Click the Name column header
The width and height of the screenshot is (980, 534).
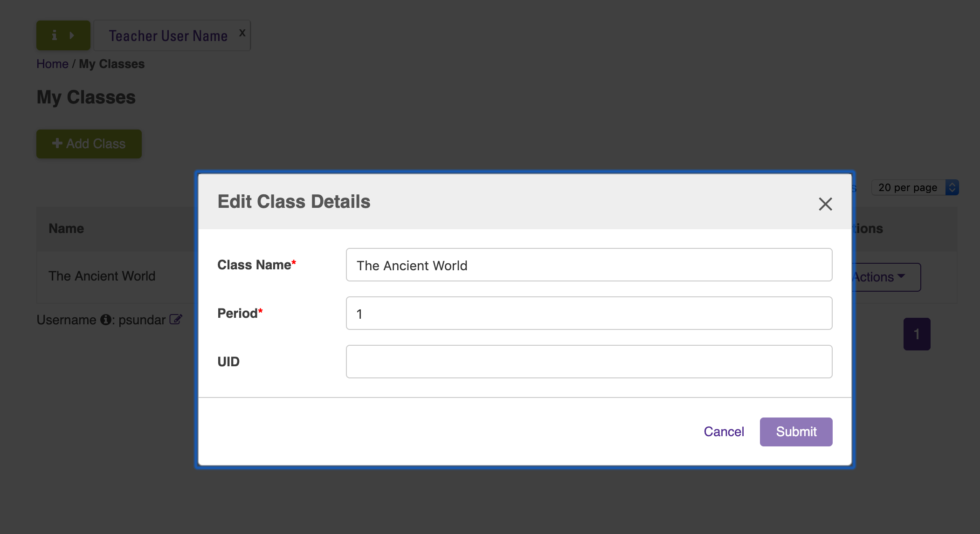(66, 228)
